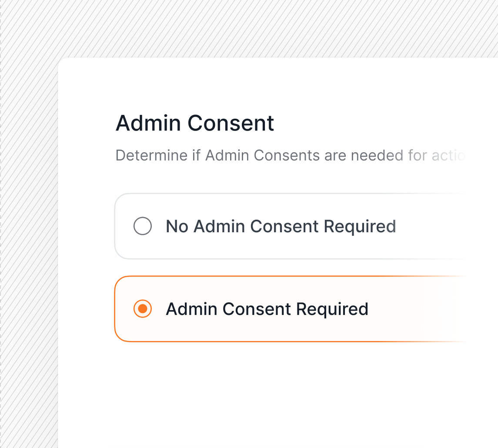Image resolution: width=498 pixels, height=448 pixels.
Task: Click the Admin Consent heading
Action: (x=195, y=123)
